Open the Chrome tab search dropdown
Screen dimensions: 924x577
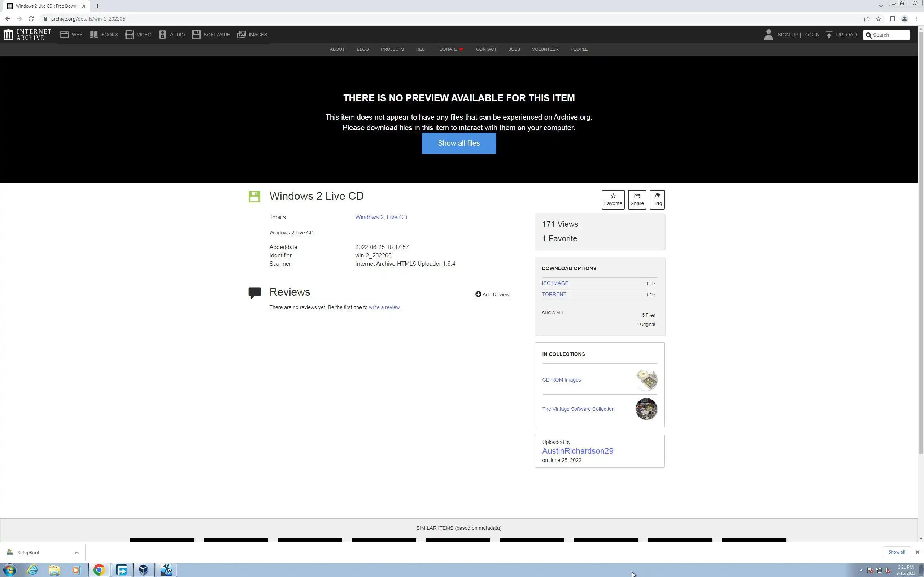point(881,6)
